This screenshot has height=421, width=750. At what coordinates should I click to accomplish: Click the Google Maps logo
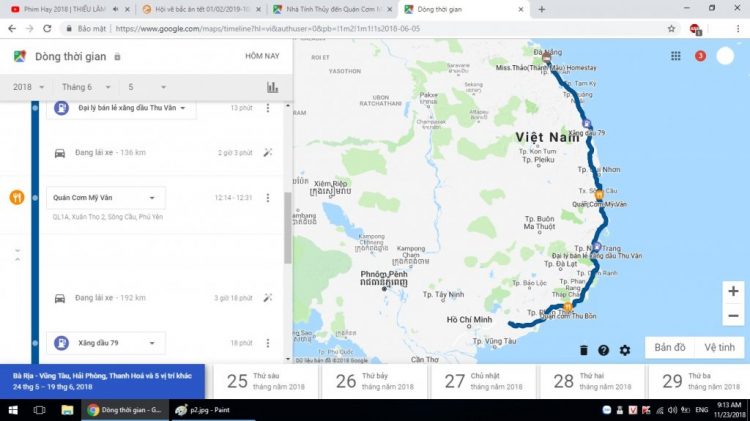(20, 56)
